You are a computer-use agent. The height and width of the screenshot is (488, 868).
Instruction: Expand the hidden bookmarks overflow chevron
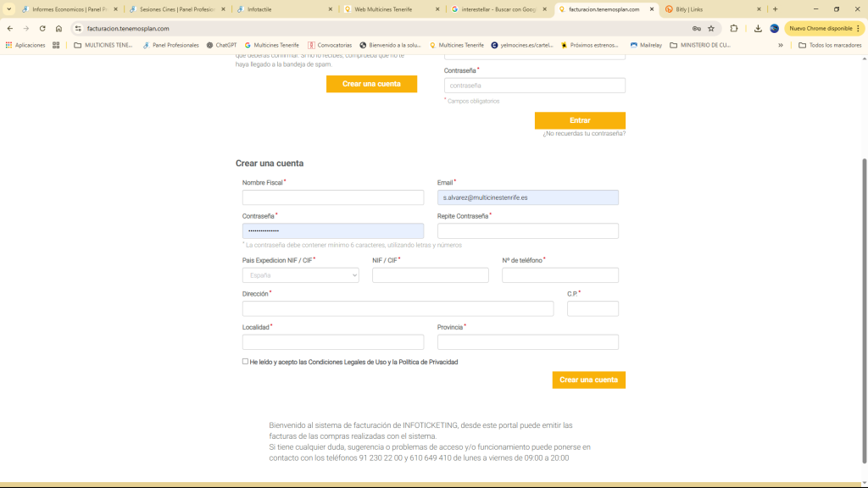(781, 45)
